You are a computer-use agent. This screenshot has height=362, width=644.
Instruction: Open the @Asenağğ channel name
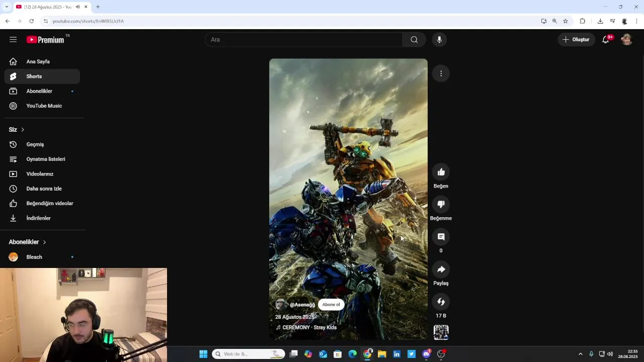tap(302, 305)
